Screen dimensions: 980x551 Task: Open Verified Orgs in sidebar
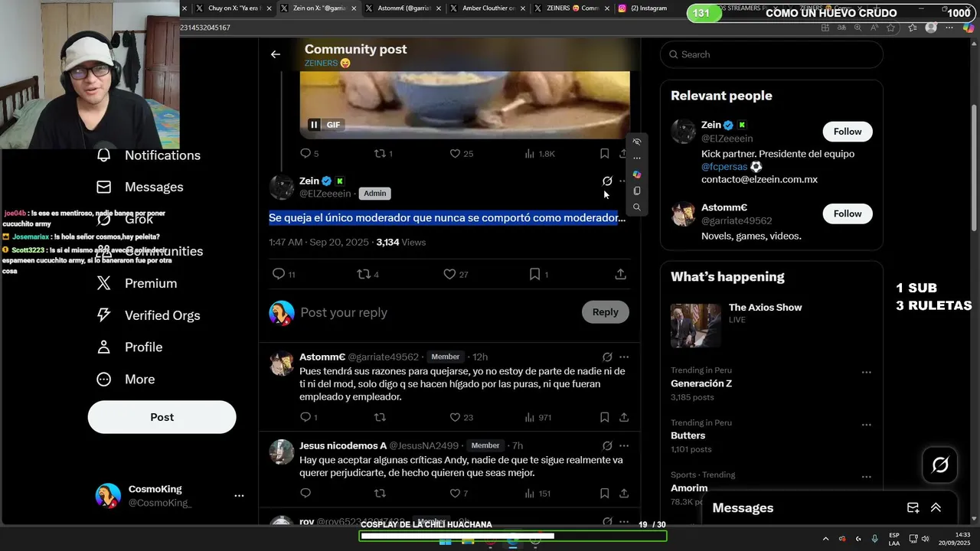pos(149,315)
